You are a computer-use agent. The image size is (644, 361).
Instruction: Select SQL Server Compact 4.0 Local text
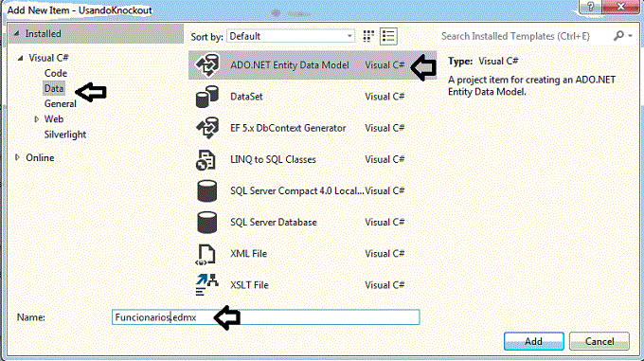tap(297, 191)
